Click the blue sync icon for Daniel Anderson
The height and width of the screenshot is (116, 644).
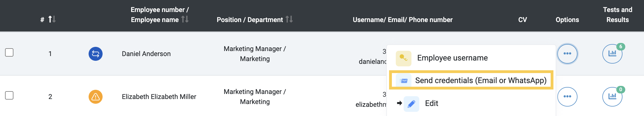[96, 54]
